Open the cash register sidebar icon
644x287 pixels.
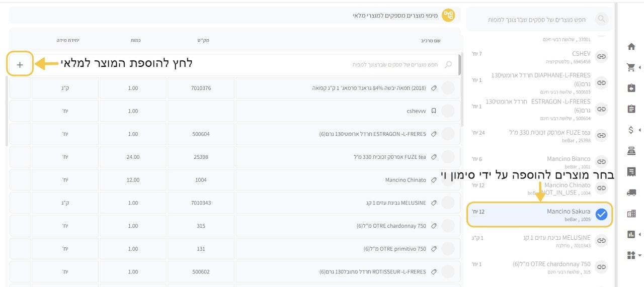pos(631,151)
